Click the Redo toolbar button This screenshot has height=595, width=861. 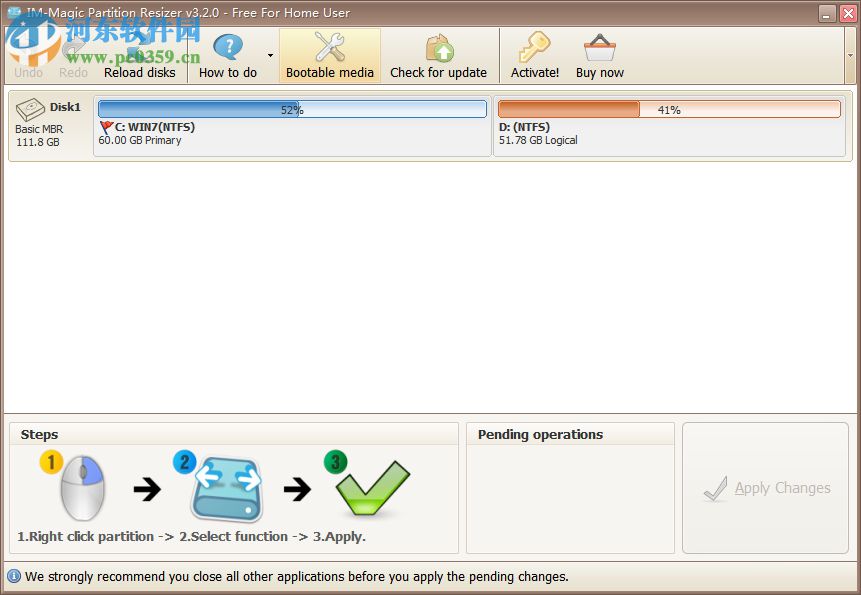(73, 56)
